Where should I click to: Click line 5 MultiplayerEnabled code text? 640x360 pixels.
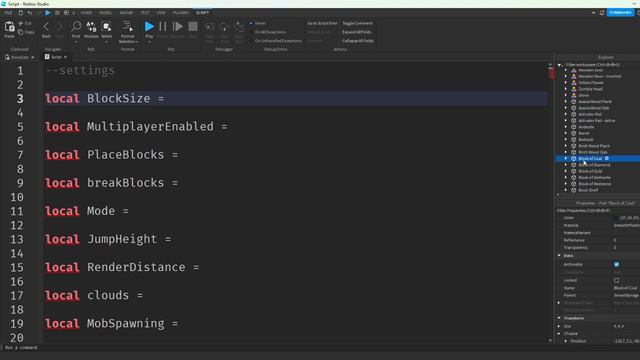pyautogui.click(x=136, y=127)
